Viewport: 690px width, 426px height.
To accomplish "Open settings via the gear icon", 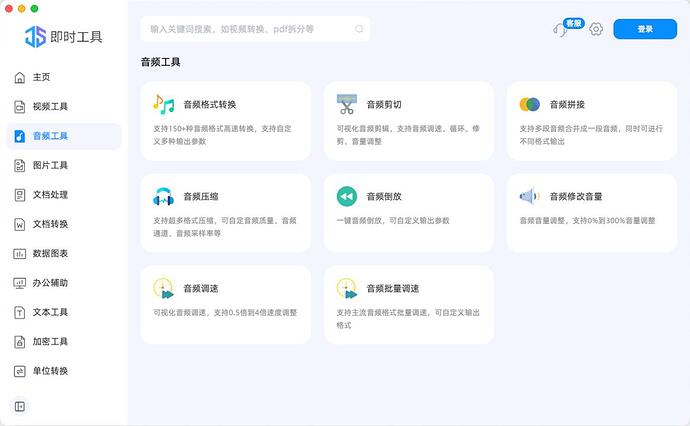I will 596,29.
